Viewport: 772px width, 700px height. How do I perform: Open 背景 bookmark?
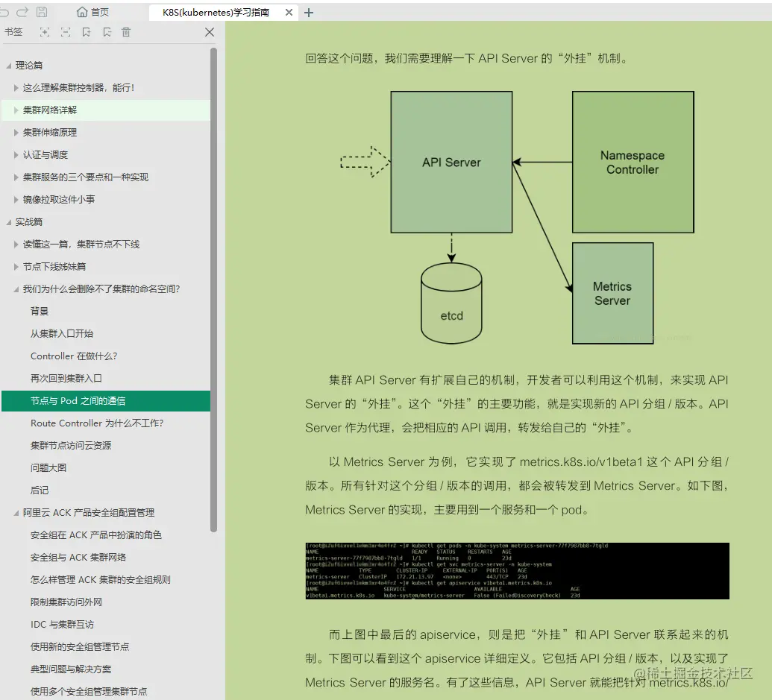click(x=40, y=312)
